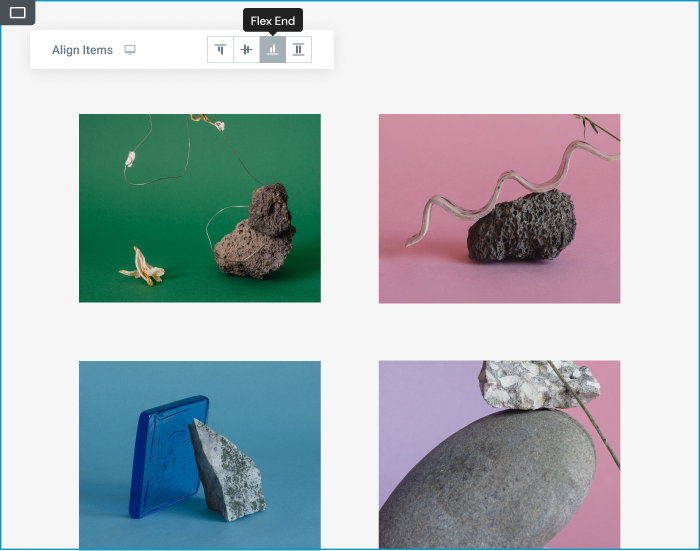700x551 pixels.
Task: Set Align Items to Flex Start
Action: pos(221,50)
